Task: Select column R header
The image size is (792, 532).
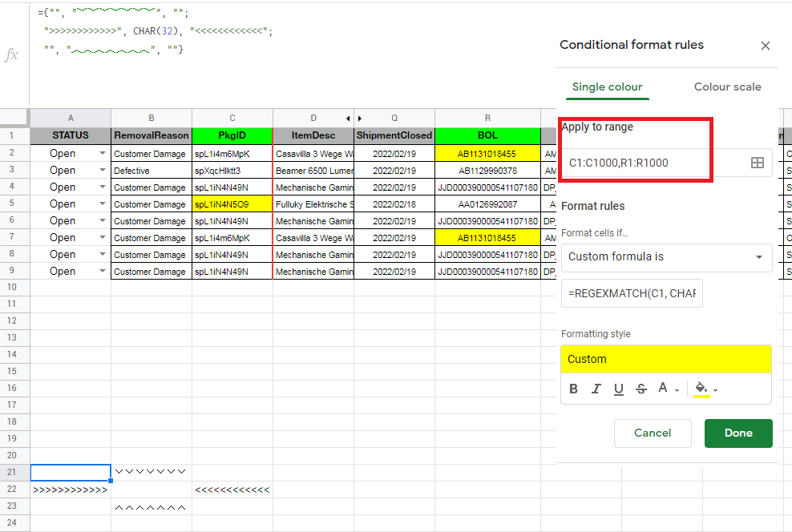Action: pos(487,118)
